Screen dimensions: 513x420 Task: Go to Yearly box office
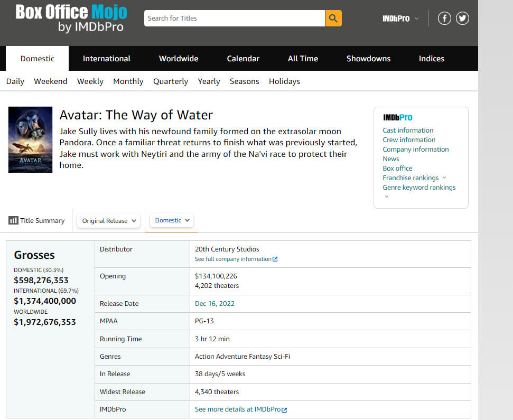209,81
